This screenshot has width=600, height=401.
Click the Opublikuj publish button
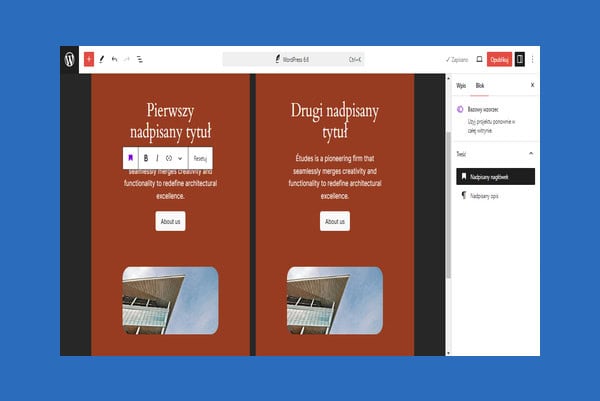pos(499,59)
